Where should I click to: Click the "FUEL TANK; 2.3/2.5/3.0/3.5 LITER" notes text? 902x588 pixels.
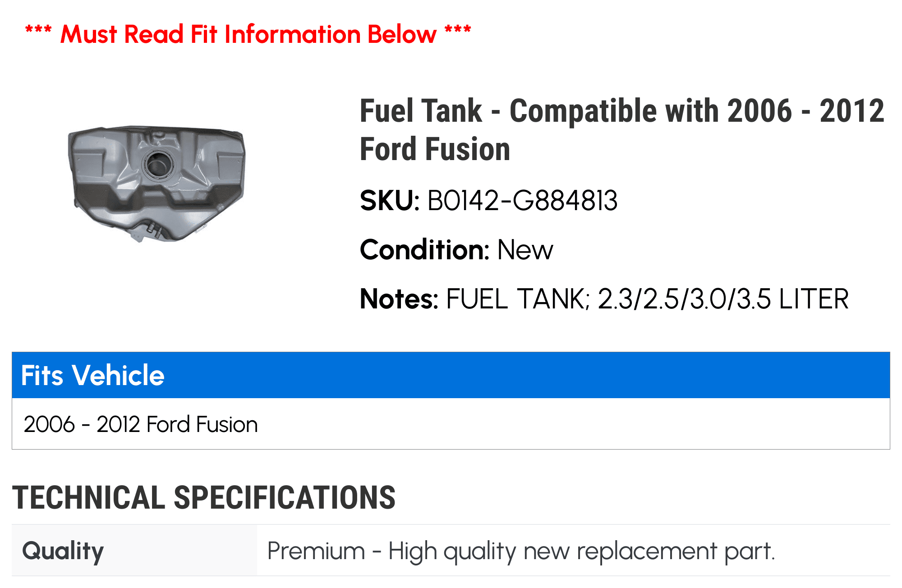[647, 299]
